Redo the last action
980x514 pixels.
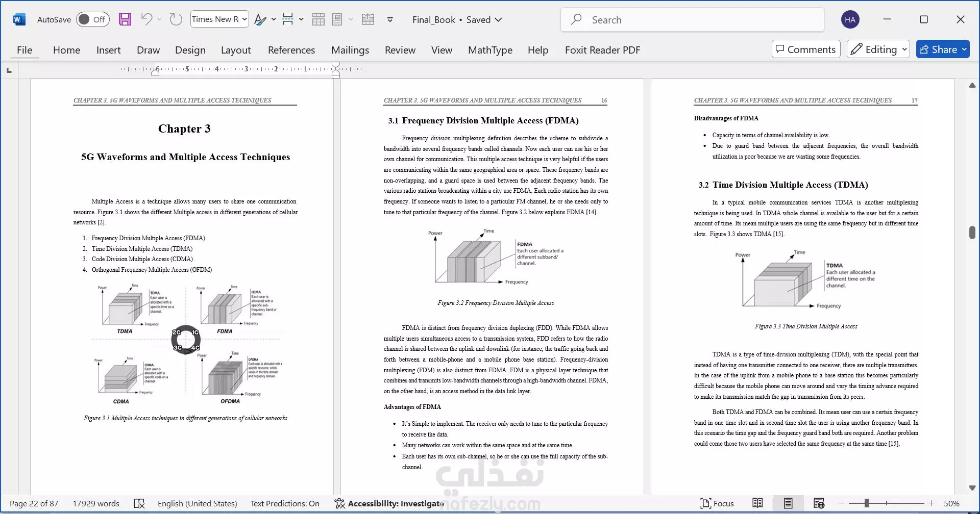pos(176,19)
